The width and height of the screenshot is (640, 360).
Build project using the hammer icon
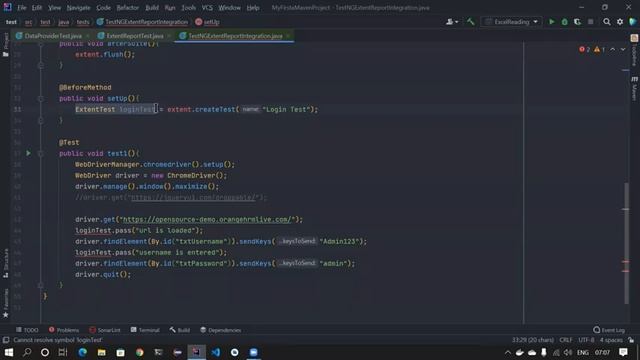tap(471, 22)
